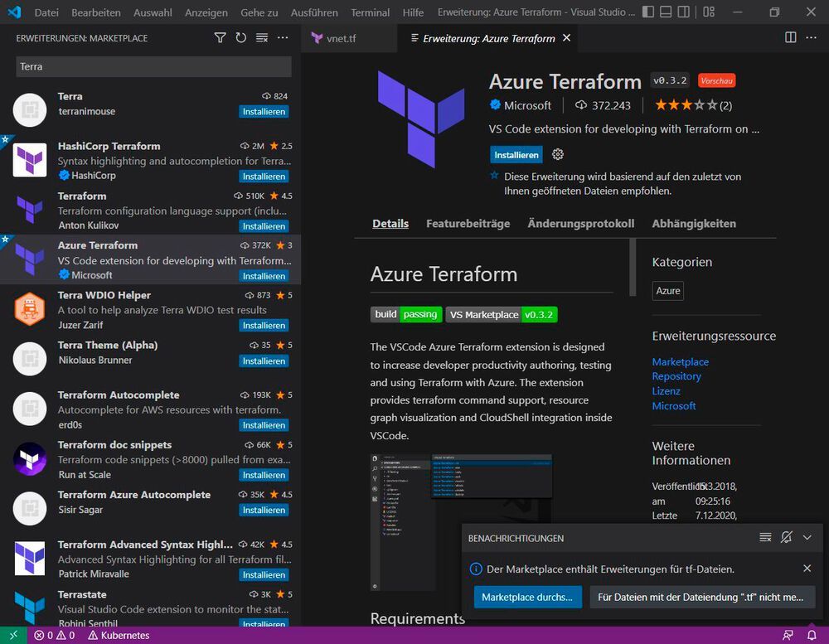Click the build passing badge

coord(406,315)
